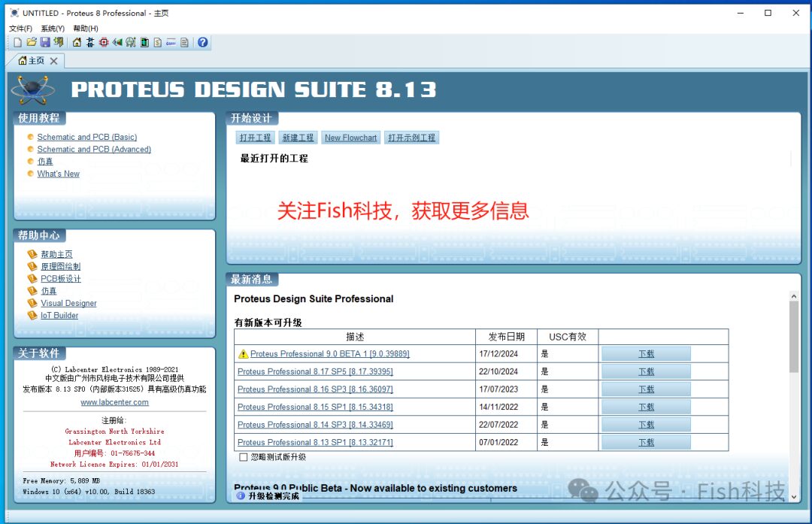Start a New Flowchart project
This screenshot has height=524, width=812.
[x=350, y=138]
